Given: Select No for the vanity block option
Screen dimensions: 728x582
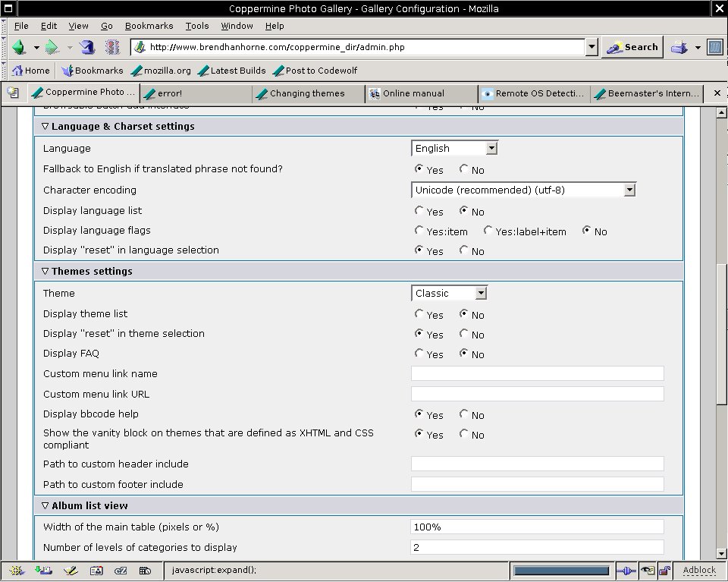Looking at the screenshot, I should coord(463,434).
